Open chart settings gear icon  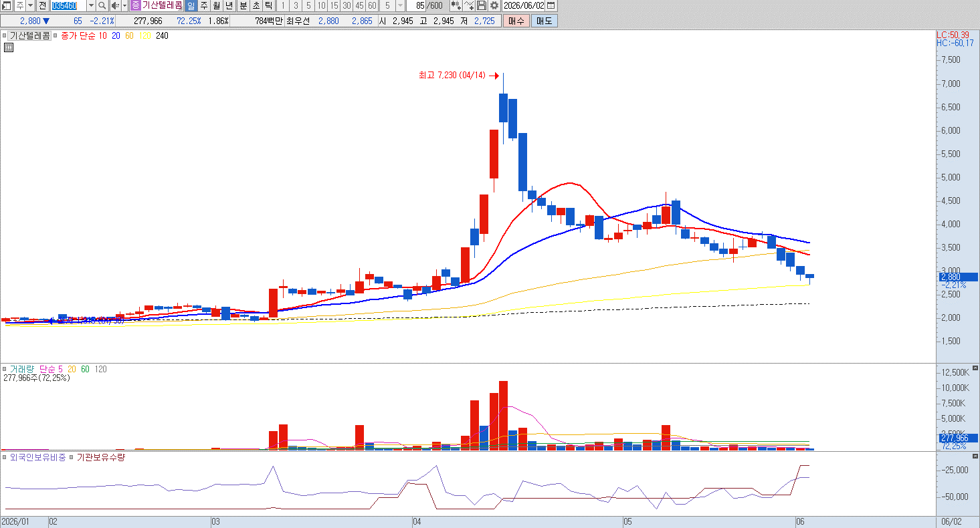pyautogui.click(x=494, y=5)
